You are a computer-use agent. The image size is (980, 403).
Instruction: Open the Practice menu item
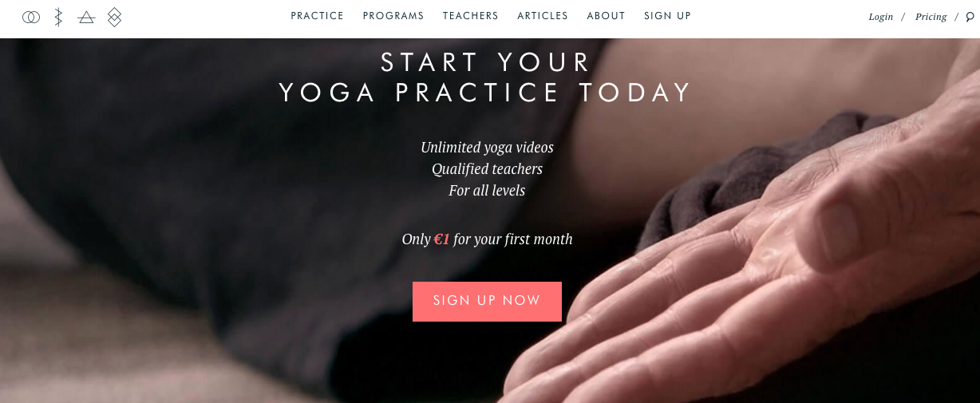[x=318, y=16]
